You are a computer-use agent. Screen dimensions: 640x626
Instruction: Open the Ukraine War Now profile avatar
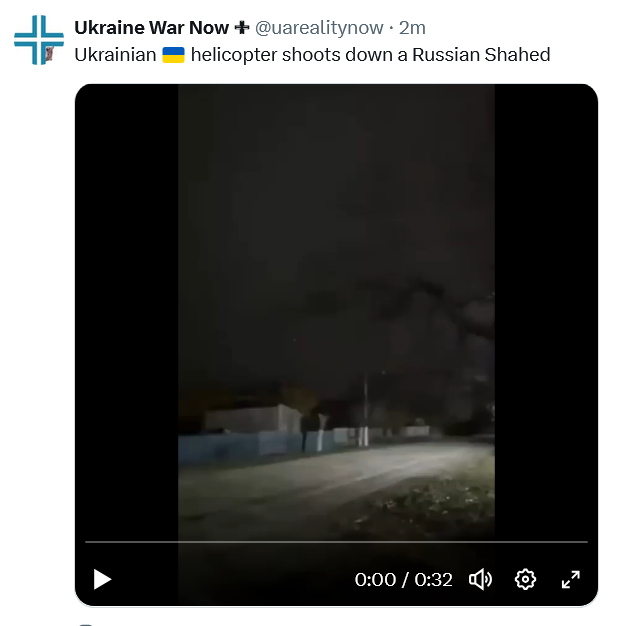[39, 40]
